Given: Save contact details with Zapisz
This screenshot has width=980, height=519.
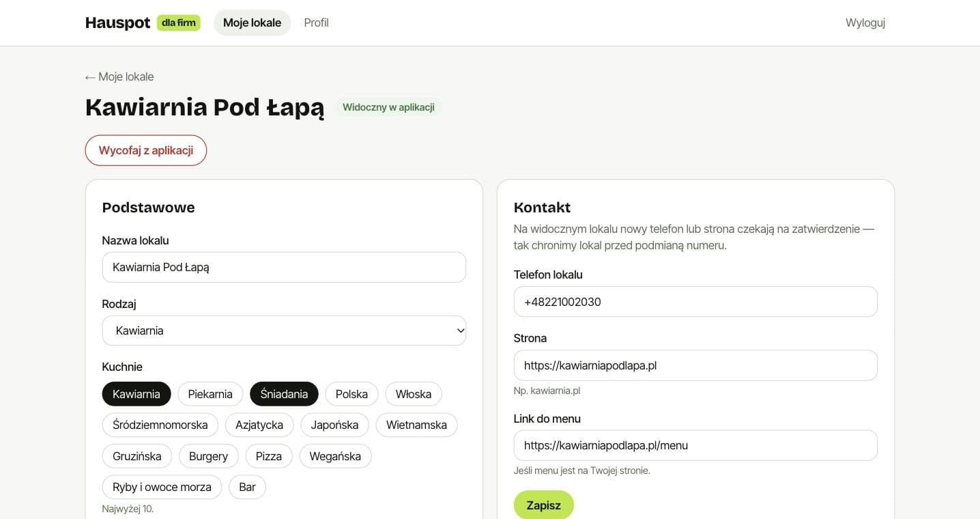Looking at the screenshot, I should coord(544,505).
